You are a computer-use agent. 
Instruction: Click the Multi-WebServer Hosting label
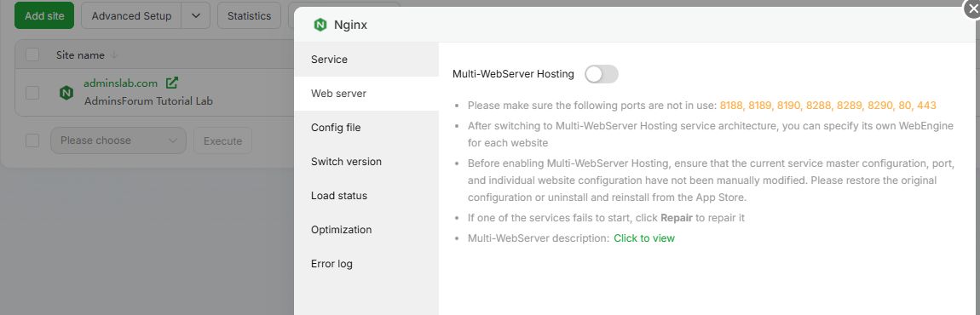click(513, 74)
